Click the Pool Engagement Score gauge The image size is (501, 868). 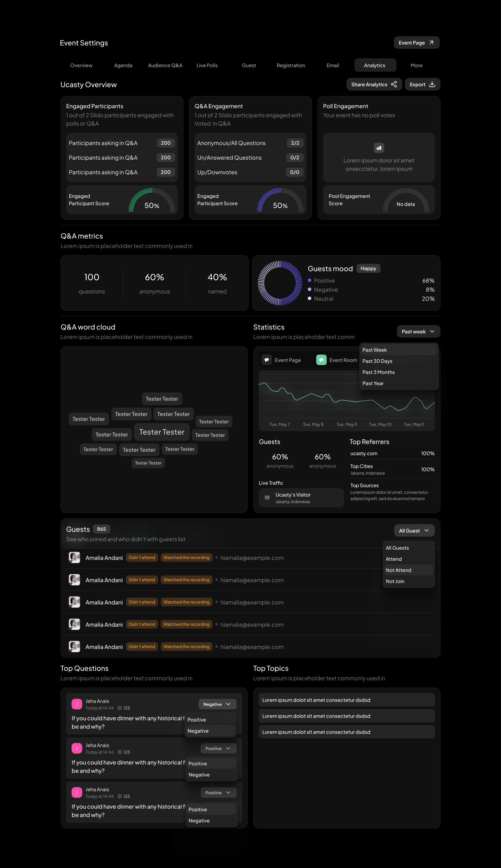pos(406,200)
